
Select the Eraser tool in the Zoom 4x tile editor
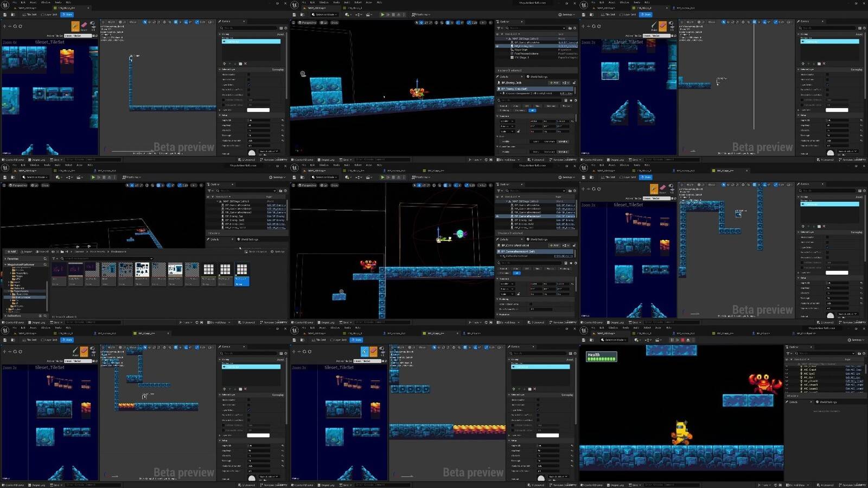(x=84, y=26)
